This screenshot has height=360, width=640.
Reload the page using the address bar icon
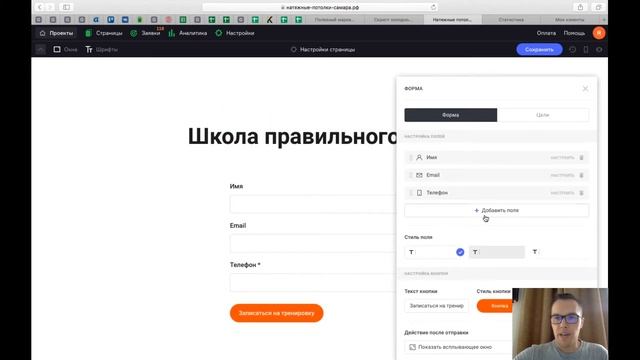pyautogui.click(x=433, y=7)
